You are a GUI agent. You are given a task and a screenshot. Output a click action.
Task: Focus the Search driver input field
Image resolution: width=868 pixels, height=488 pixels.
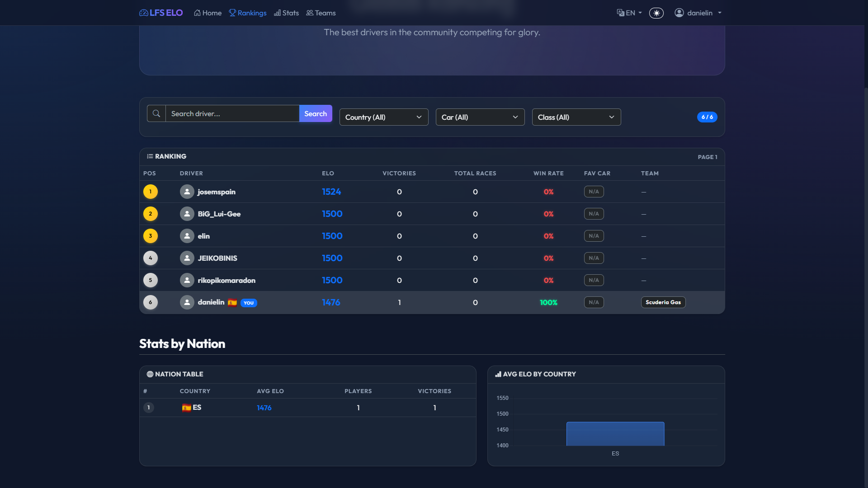click(x=232, y=113)
